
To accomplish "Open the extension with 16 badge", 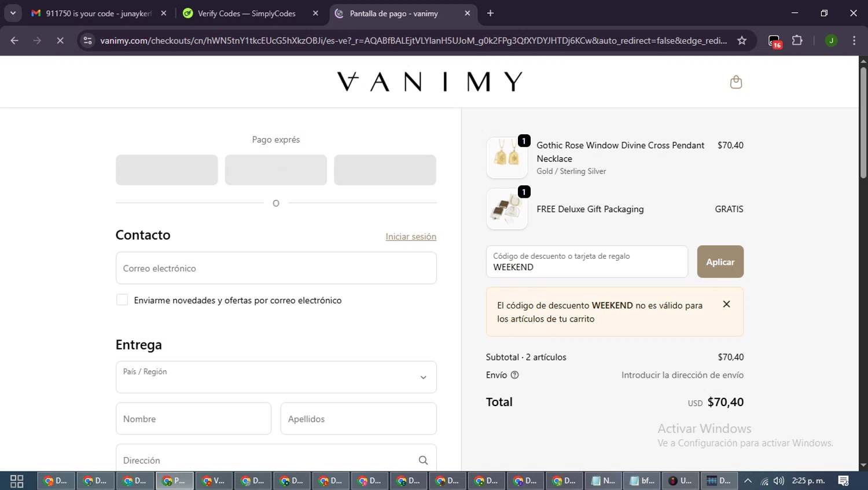I will (774, 41).
